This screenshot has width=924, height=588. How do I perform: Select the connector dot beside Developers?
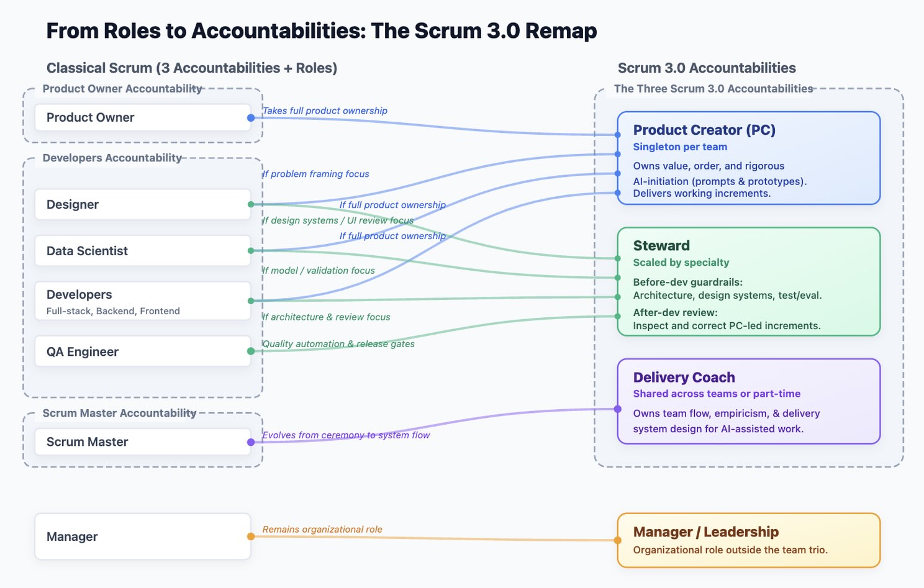coord(250,299)
